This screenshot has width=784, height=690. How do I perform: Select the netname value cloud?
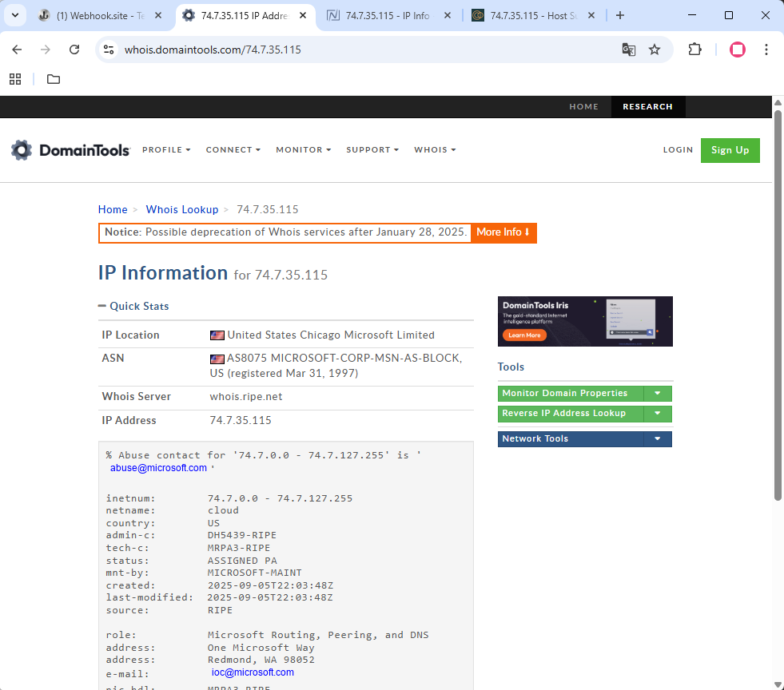pos(223,510)
